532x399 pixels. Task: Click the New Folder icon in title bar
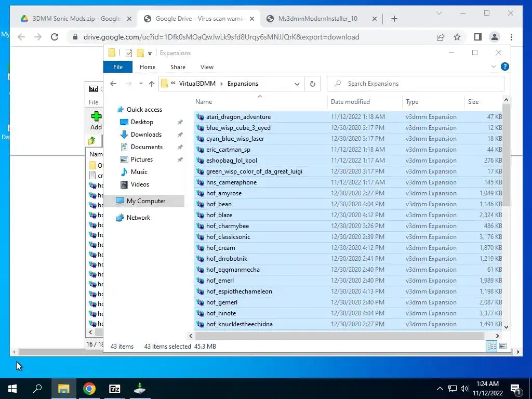click(x=140, y=53)
